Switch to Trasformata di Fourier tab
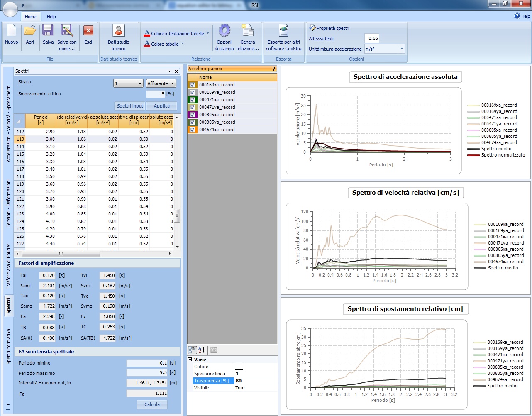This screenshot has width=532, height=416. click(8, 266)
